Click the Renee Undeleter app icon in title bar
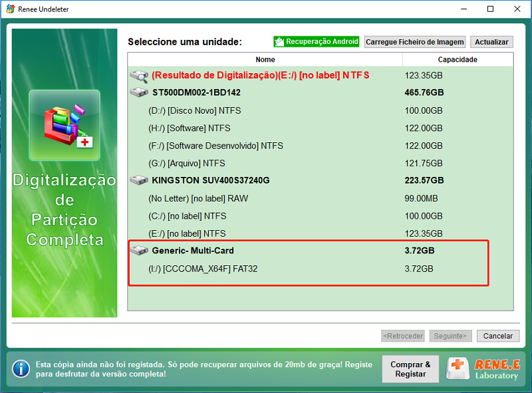Viewport: 532px width, 393px height. 10,9
